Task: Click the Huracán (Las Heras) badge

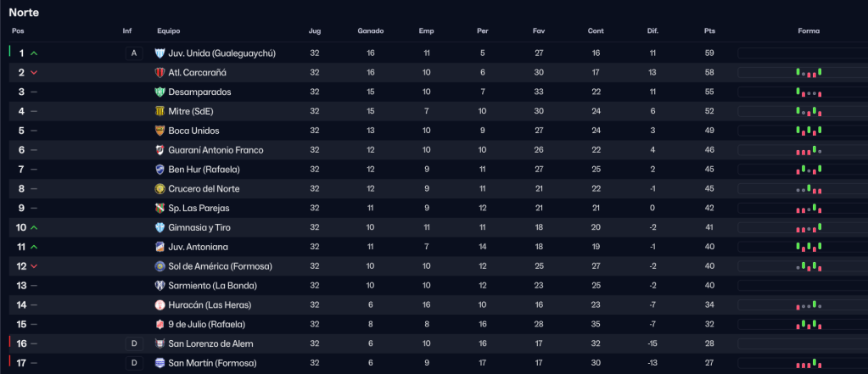Action: tap(160, 305)
